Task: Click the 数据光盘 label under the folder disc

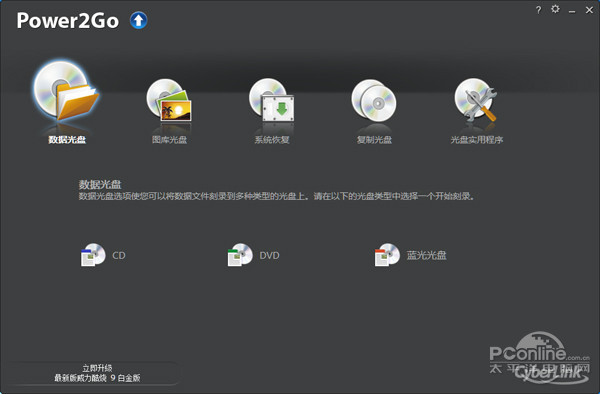Action: tap(67, 140)
